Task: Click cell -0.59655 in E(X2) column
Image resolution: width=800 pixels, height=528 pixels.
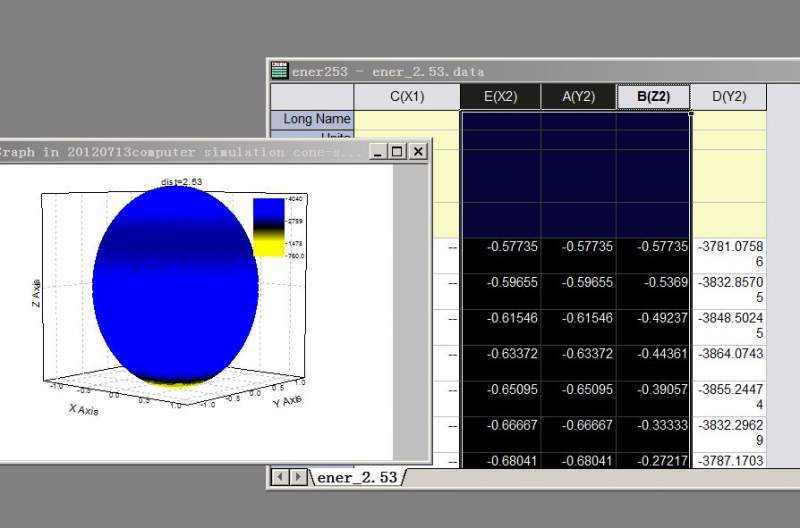Action: 501,291
